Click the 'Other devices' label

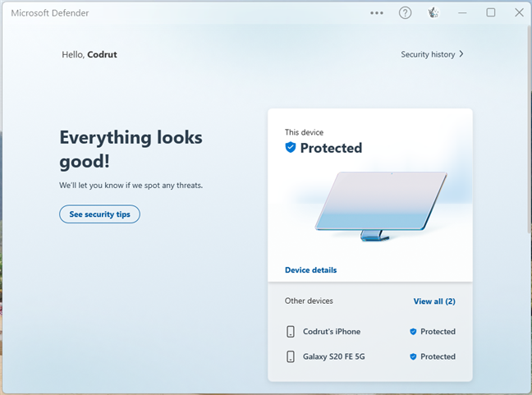click(309, 301)
